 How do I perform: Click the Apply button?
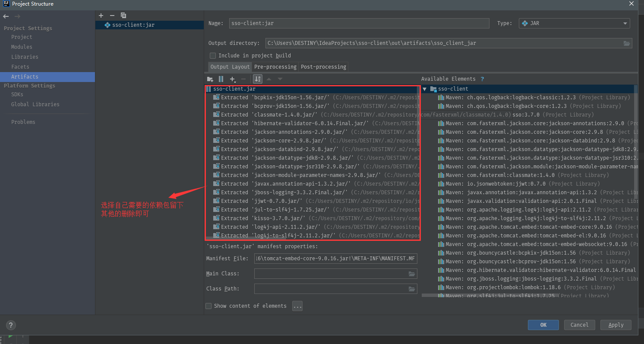(x=616, y=325)
